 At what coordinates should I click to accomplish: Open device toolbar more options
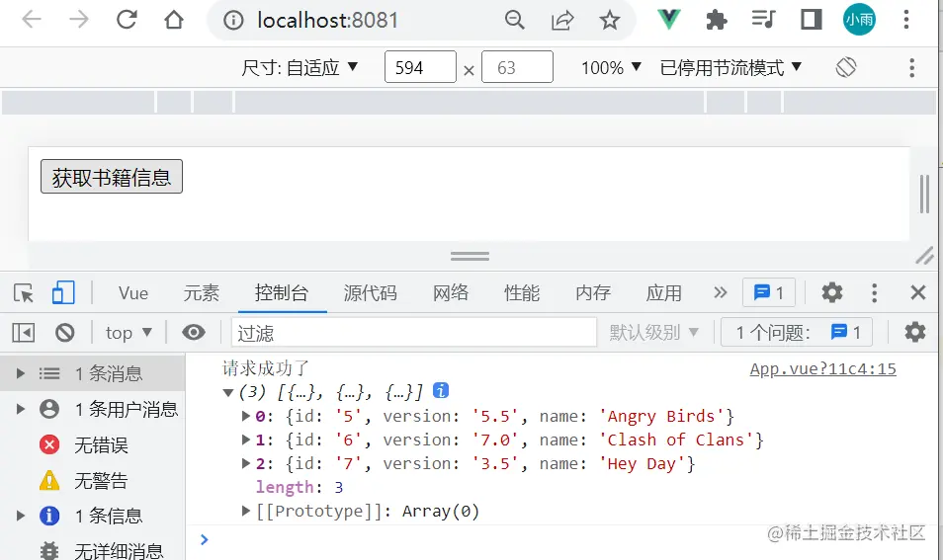tap(911, 67)
